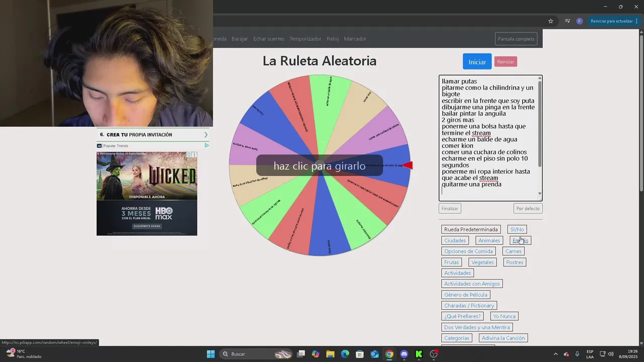Select Charadas / Pictionary preset
Viewport: 644px width, 362px height.
click(469, 306)
